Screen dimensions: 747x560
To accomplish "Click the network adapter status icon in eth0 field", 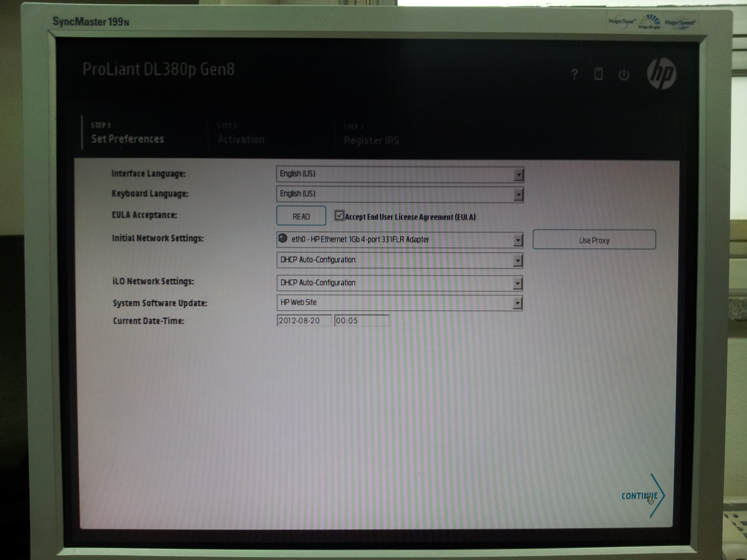I will click(283, 238).
